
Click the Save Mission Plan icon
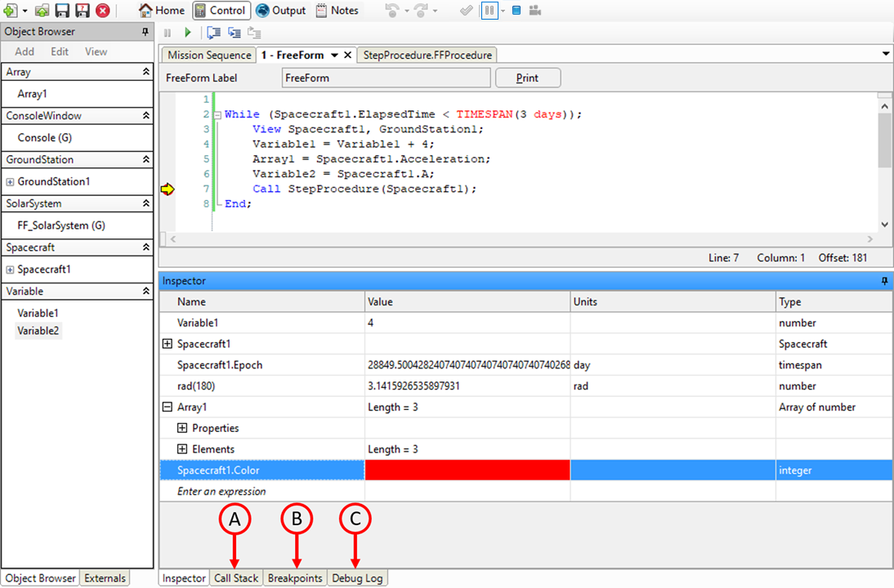click(x=60, y=11)
